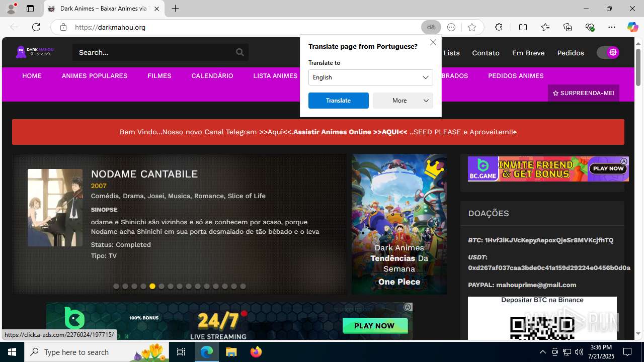Click the vertical page scrollbar thumb
Viewport: 644px width, 362px height.
638,67
